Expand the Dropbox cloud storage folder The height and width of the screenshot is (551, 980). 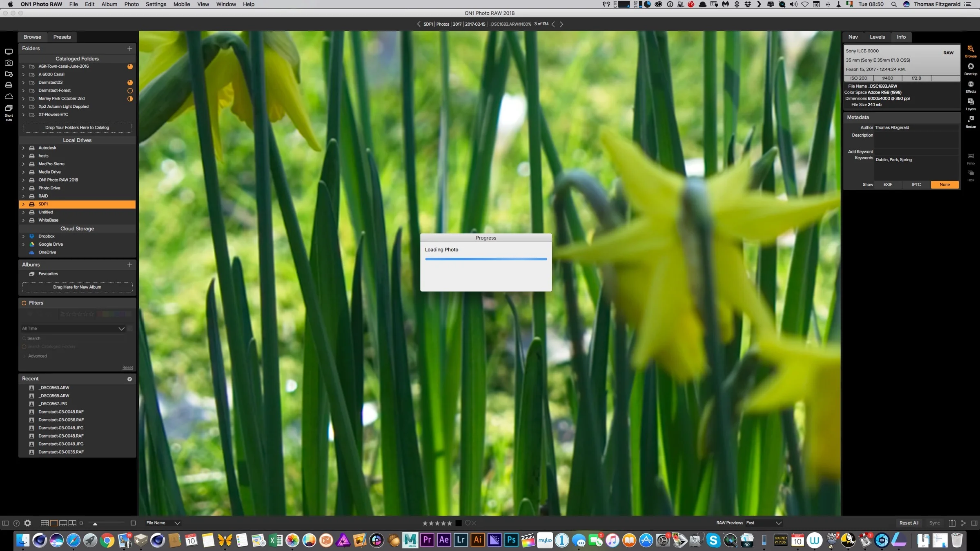(23, 236)
